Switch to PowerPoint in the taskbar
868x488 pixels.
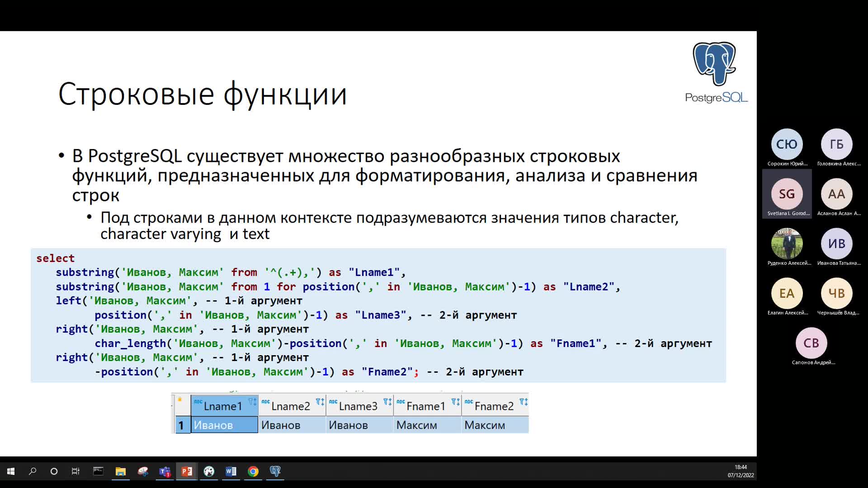pos(187,471)
